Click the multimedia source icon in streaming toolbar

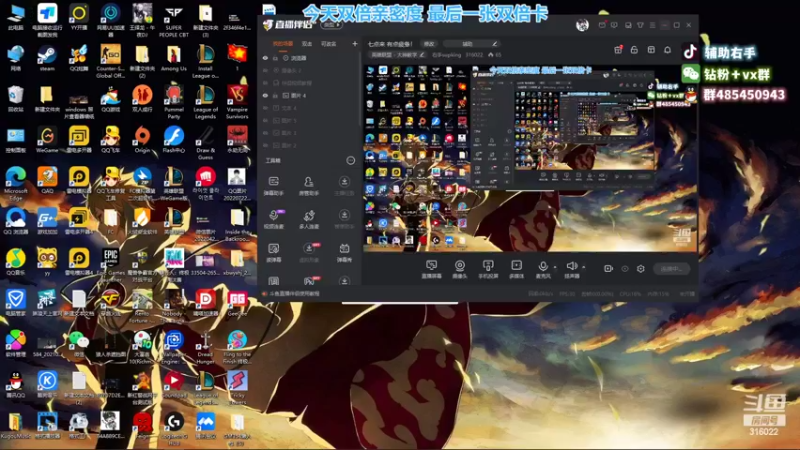[x=516, y=269]
